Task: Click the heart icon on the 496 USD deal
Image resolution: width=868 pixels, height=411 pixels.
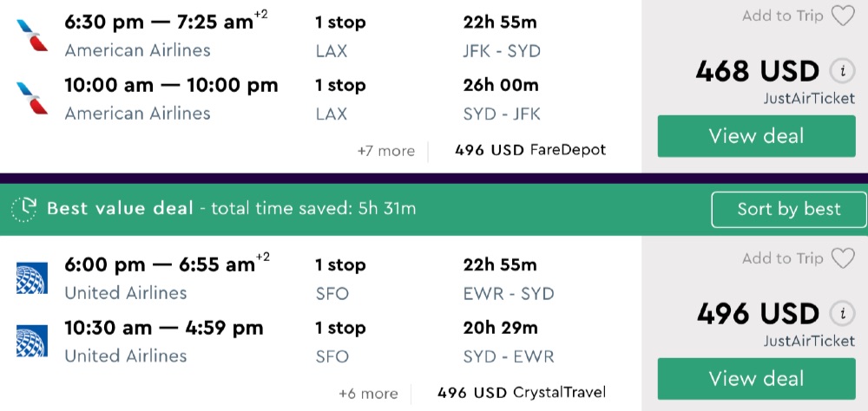Action: pyautogui.click(x=842, y=258)
